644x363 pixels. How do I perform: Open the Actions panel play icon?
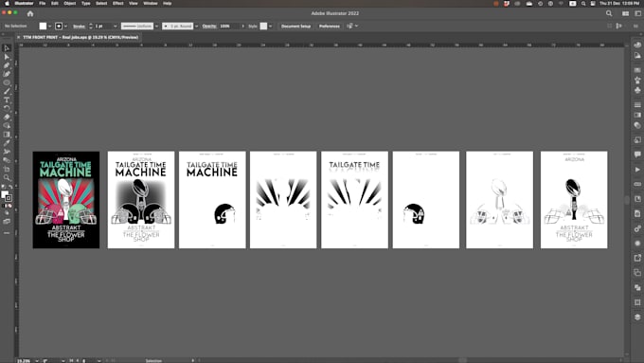pyautogui.click(x=637, y=170)
